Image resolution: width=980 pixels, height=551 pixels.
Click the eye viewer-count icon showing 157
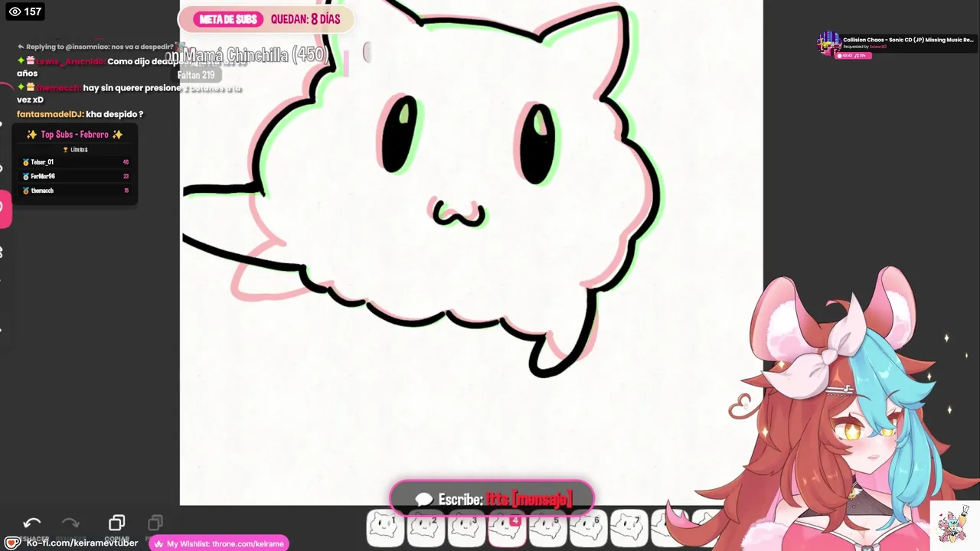pos(15,11)
